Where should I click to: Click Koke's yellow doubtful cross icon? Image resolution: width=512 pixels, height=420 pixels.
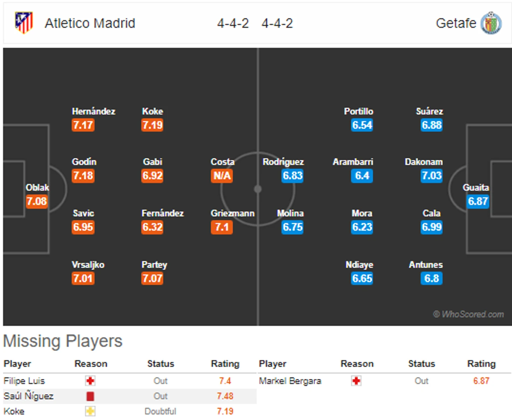coord(90,411)
